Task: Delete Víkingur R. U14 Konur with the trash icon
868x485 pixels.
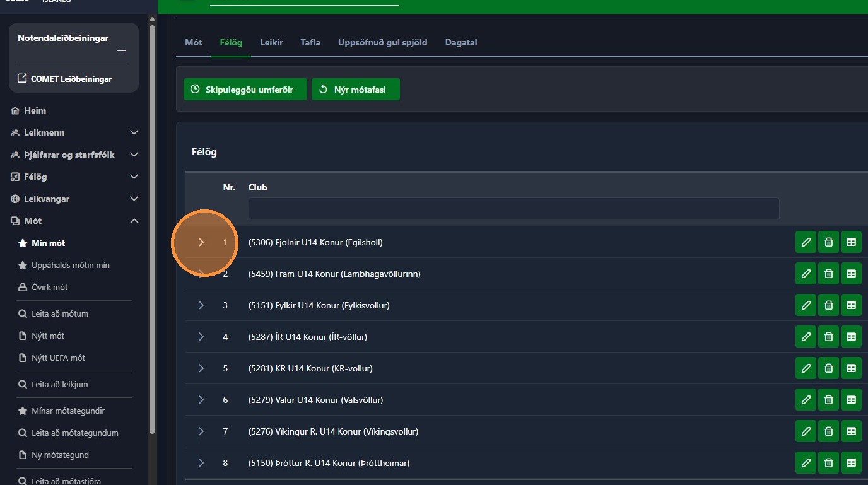Action: (828, 431)
